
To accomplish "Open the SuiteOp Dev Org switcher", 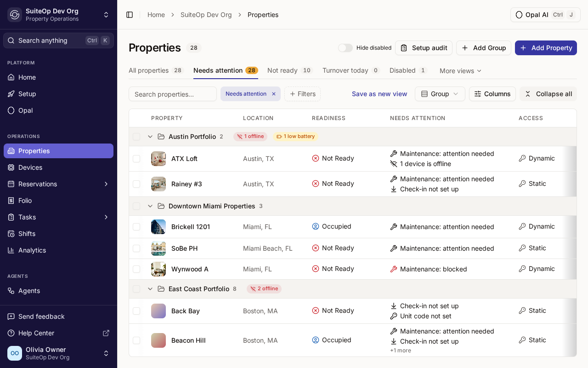I will click(x=58, y=15).
